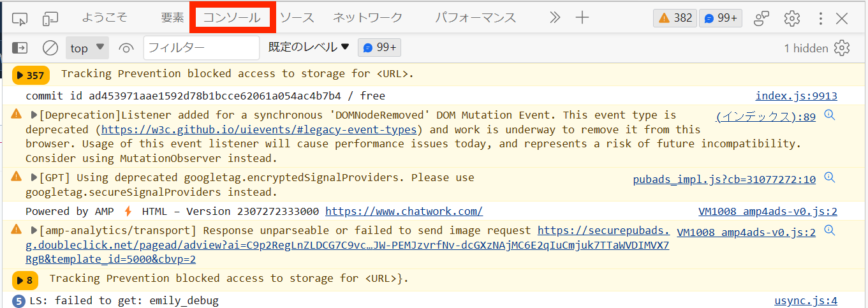Open the 既定のレベル log level dropdown

point(309,47)
